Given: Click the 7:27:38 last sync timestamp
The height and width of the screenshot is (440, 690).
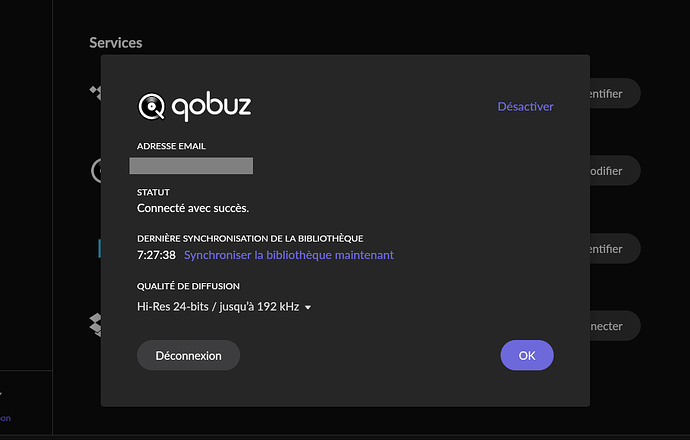Looking at the screenshot, I should [156, 255].
